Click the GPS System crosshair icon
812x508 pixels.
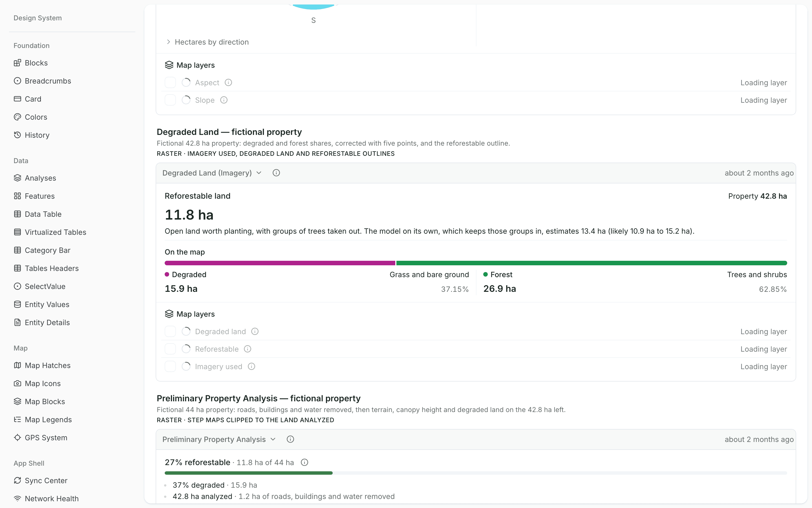pyautogui.click(x=17, y=437)
